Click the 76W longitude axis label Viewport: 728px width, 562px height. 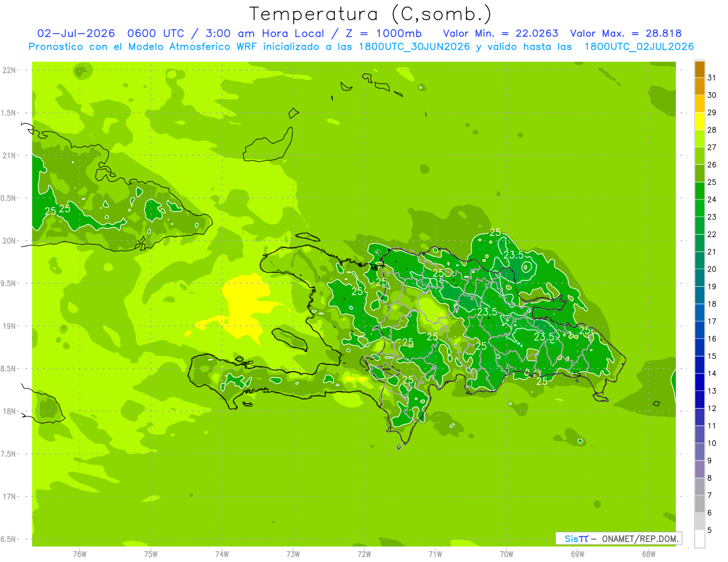[79, 554]
